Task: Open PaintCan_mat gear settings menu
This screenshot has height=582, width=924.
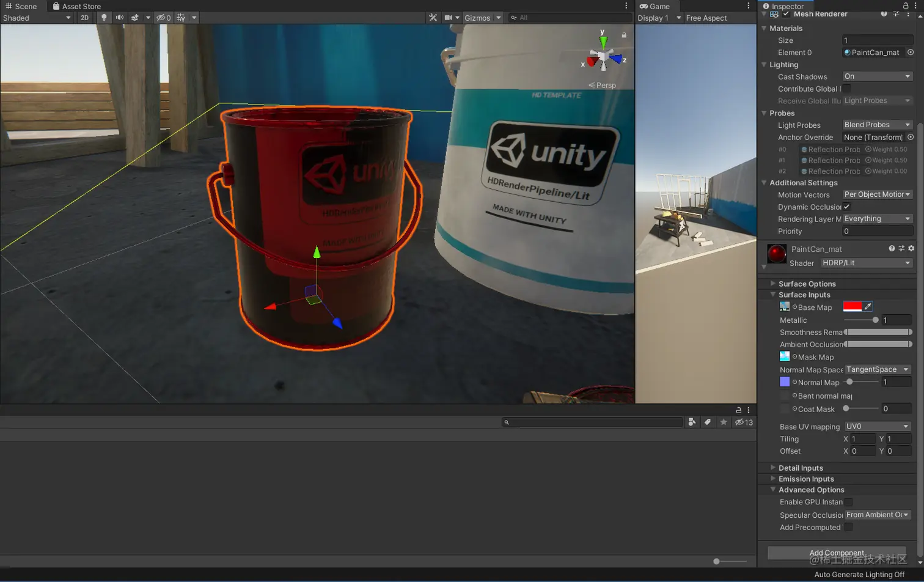Action: 911,248
